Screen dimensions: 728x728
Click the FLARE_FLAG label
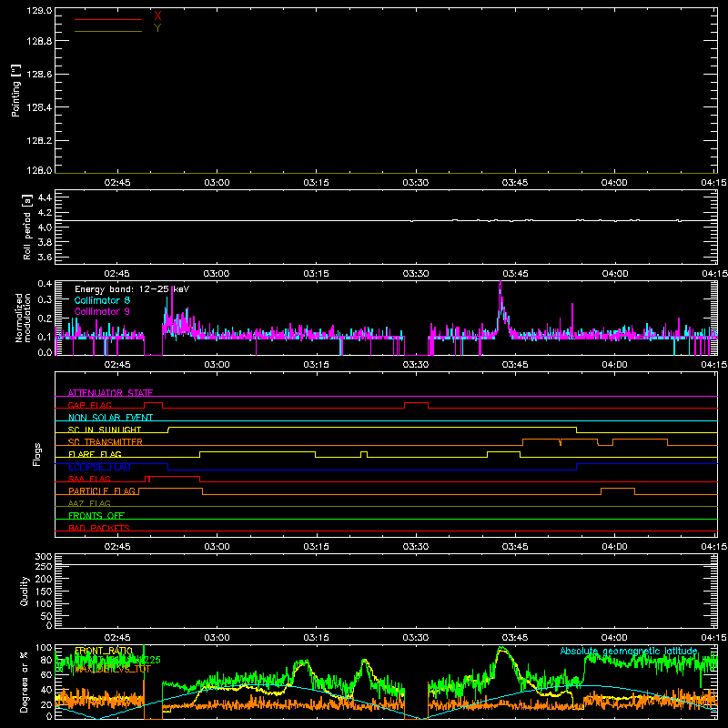(95, 454)
